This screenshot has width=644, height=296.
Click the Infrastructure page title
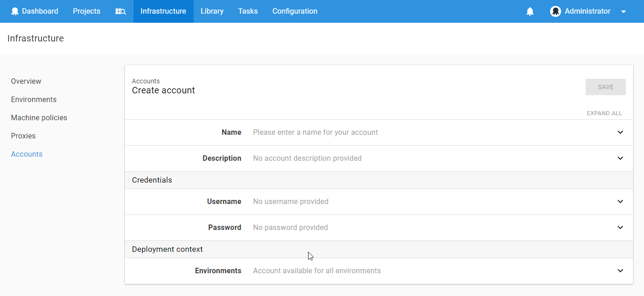(36, 39)
